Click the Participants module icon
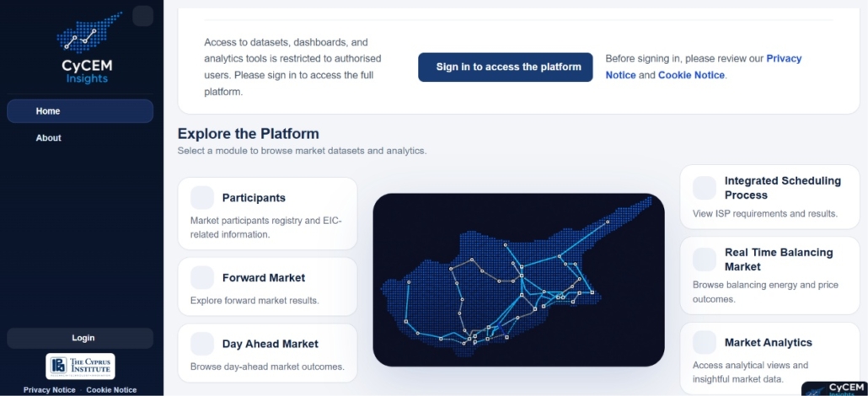868x396 pixels. [202, 198]
